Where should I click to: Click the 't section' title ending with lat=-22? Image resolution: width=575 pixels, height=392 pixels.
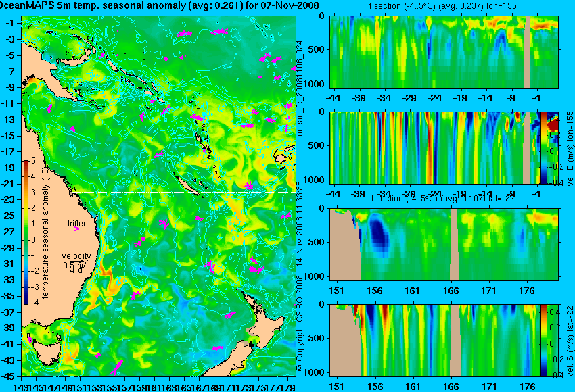[442, 198]
